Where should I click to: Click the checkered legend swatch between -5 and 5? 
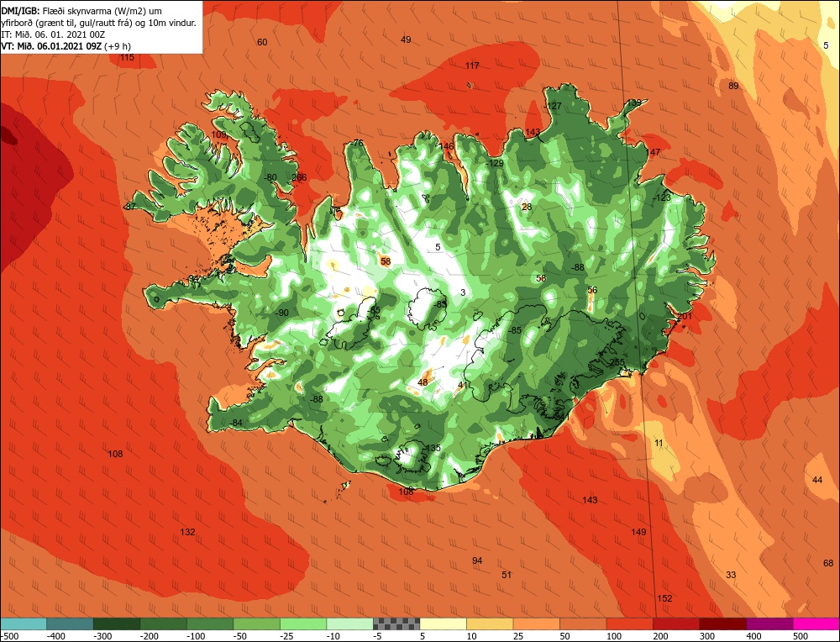396,624
